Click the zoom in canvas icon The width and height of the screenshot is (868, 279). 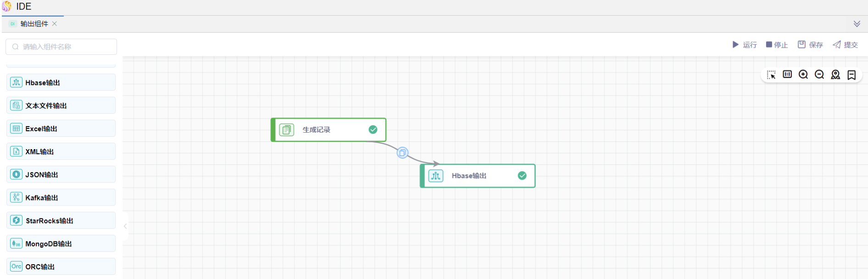coord(803,75)
